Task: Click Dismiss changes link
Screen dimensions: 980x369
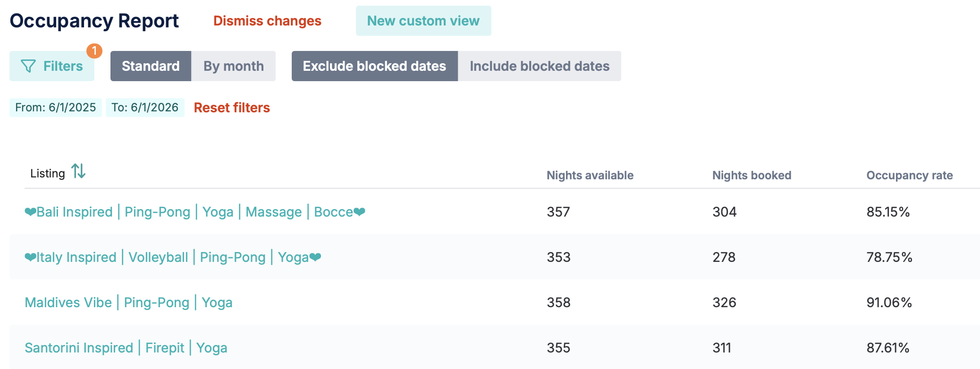Action: (267, 21)
